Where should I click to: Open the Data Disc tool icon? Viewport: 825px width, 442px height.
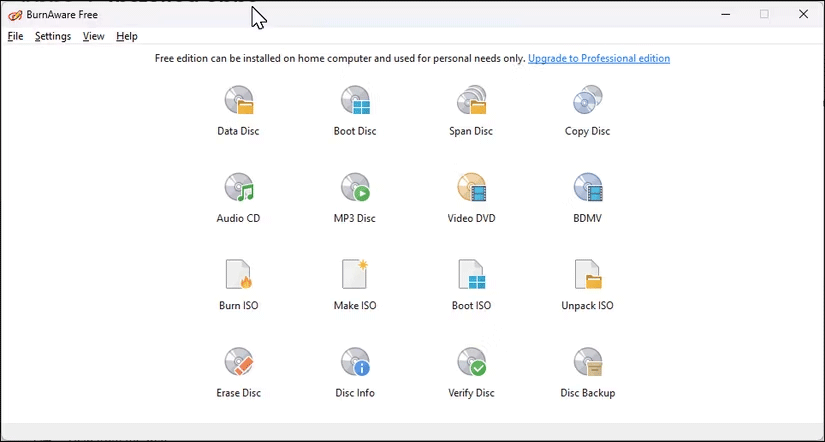pos(239,100)
